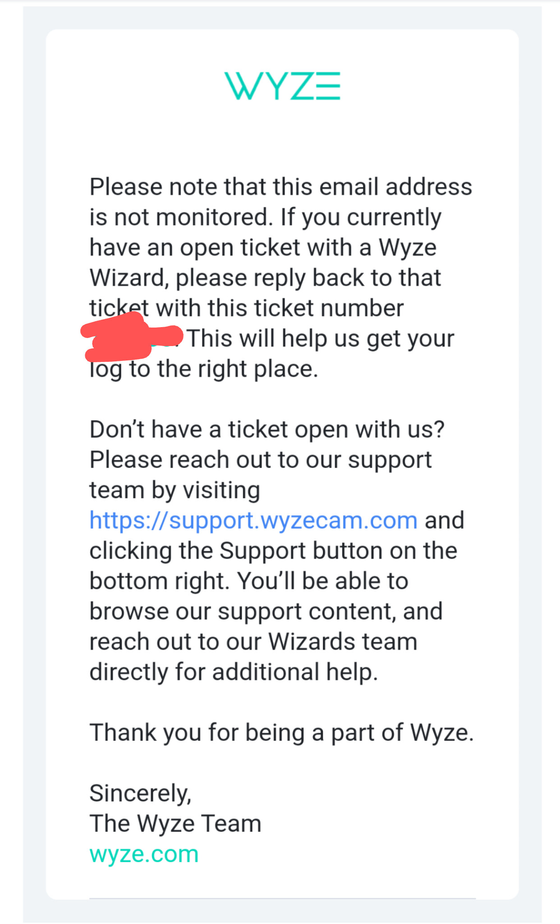This screenshot has height=924, width=560.
Task: Click 'clicking the Support button on the'
Action: [x=273, y=551]
